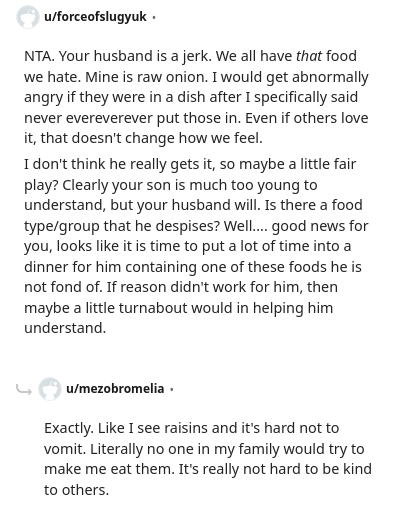Click the dot separator after u/forceofslugyuk
This screenshot has height=525, width=400.
[154, 17]
